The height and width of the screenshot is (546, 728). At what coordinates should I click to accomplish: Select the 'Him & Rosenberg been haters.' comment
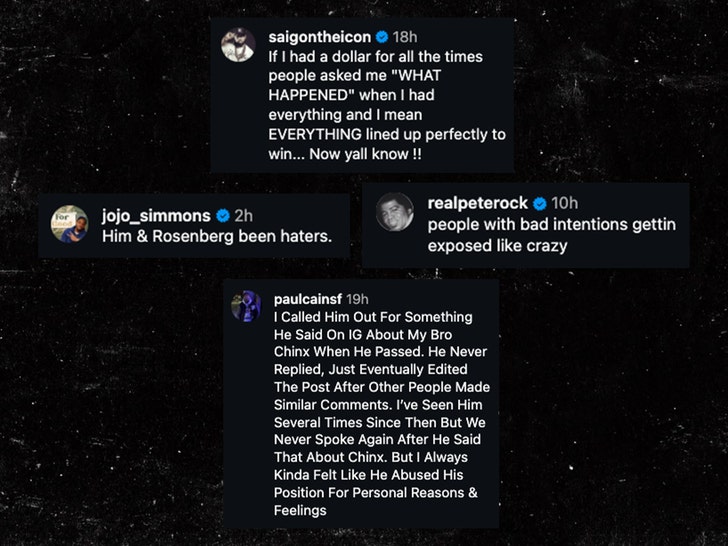217,236
